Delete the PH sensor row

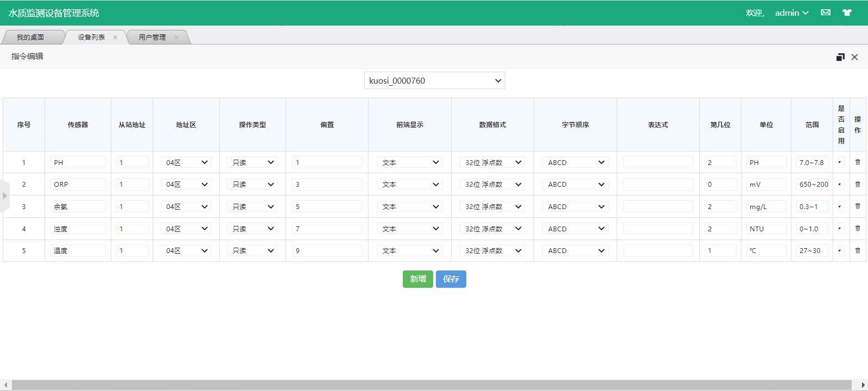click(858, 162)
